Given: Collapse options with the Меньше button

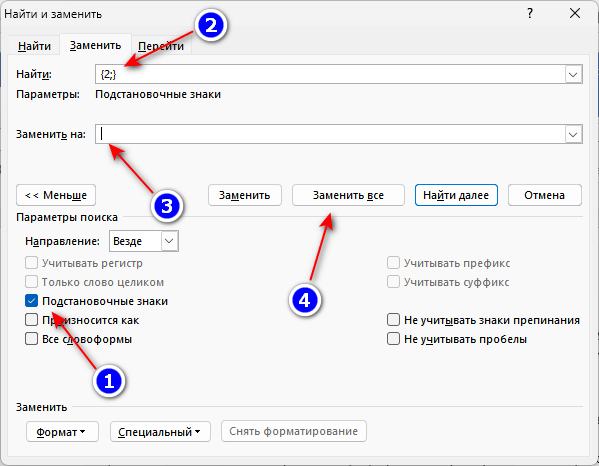Looking at the screenshot, I should 56,195.
